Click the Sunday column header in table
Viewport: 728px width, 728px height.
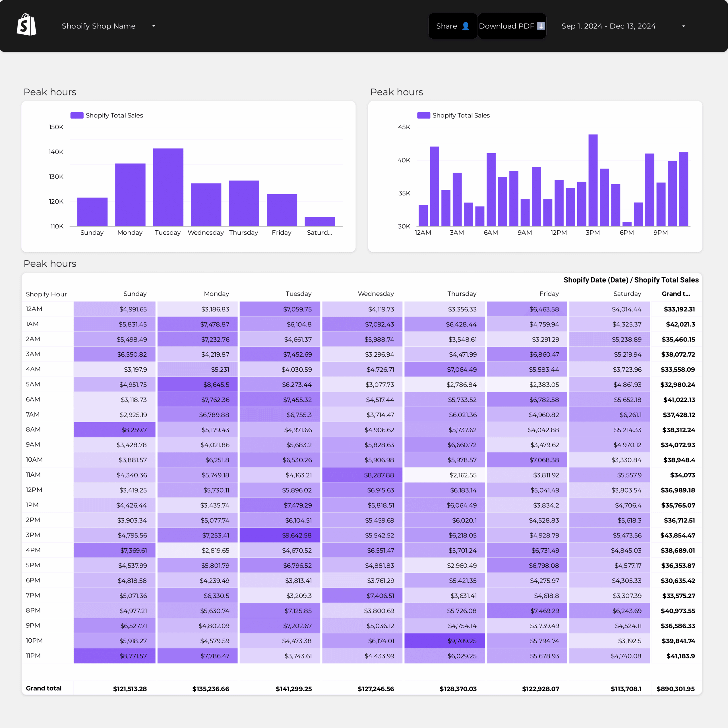[x=135, y=293]
